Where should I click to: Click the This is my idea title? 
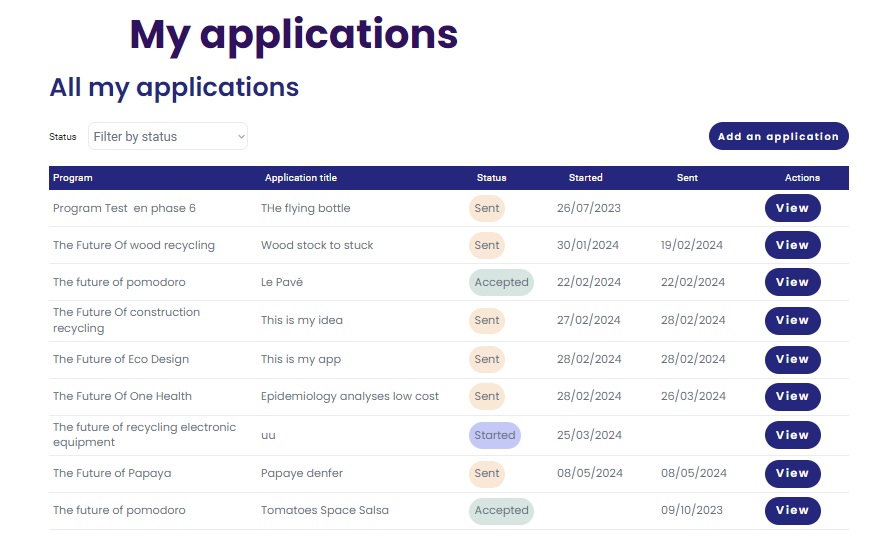(301, 320)
